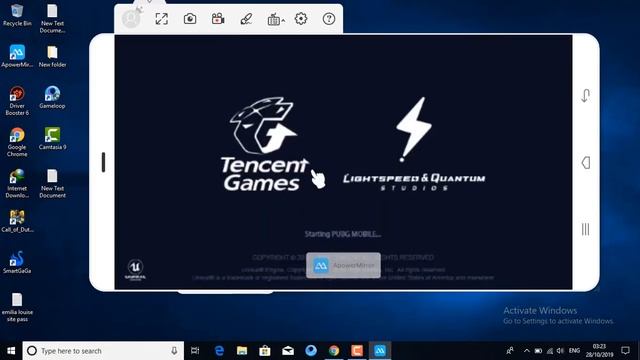Image resolution: width=640 pixels, height=360 pixels.
Task: Click the ENG language indicator
Action: [574, 351]
